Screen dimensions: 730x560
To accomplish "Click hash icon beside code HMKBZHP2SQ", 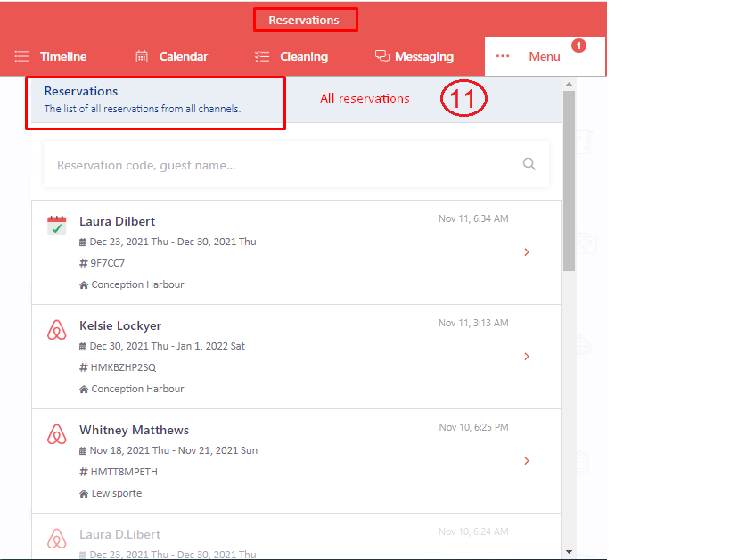I will (x=83, y=367).
